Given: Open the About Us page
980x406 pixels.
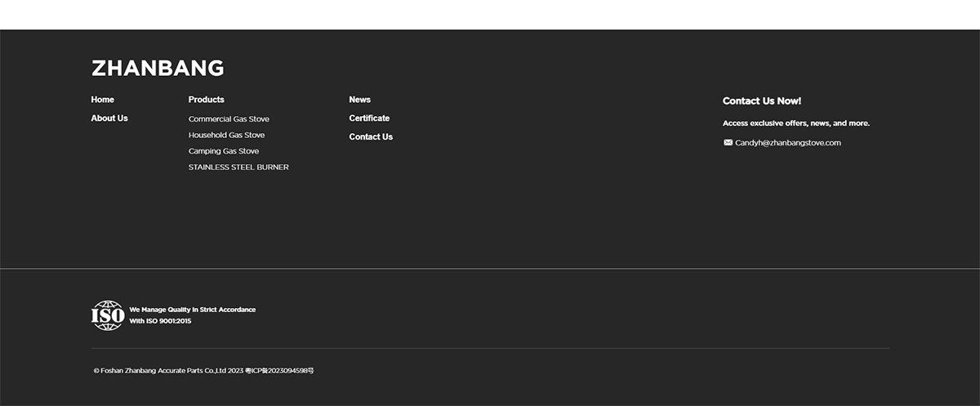Looking at the screenshot, I should pos(109,118).
